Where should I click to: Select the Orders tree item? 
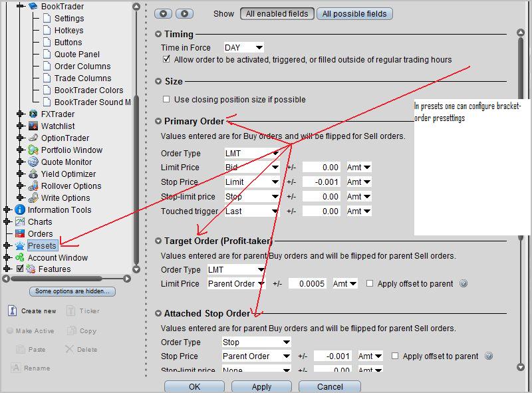coord(40,233)
